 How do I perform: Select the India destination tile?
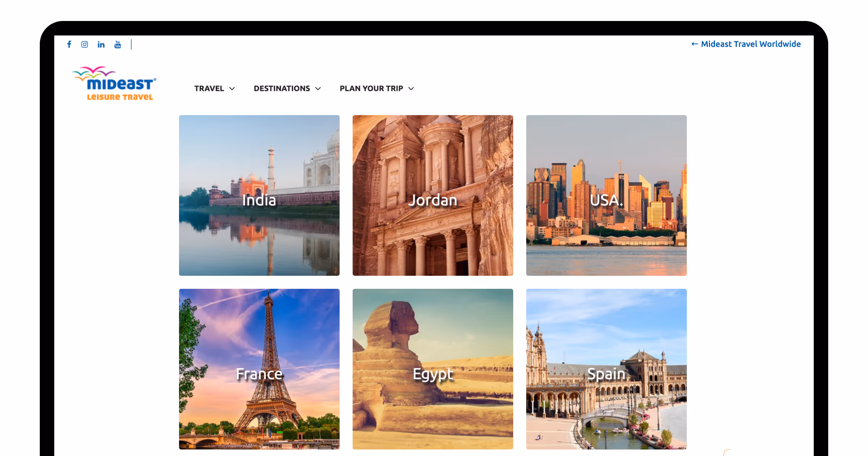tap(259, 195)
